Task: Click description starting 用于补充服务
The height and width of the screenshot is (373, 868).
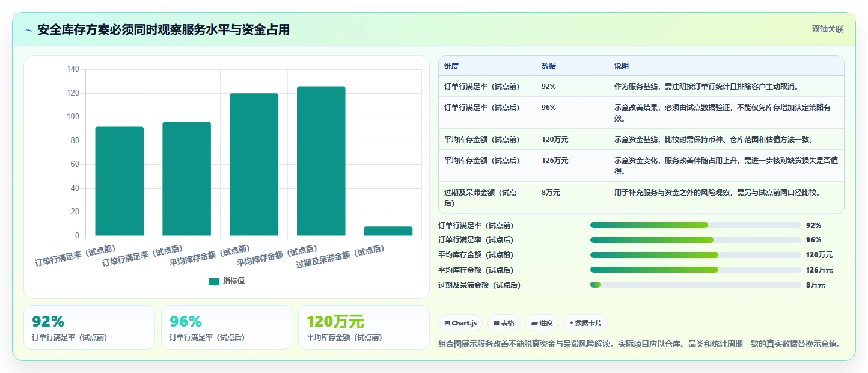Action: (x=717, y=193)
